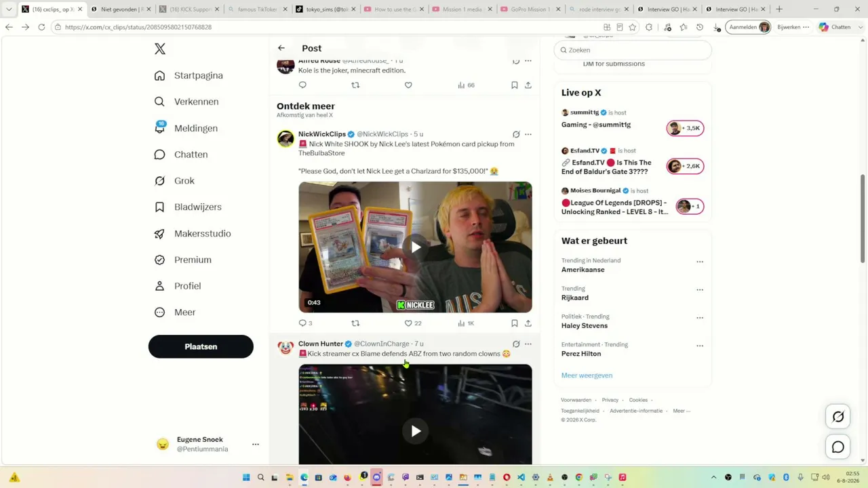View stats showing 66 views
This screenshot has height=488, width=868.
(466, 85)
